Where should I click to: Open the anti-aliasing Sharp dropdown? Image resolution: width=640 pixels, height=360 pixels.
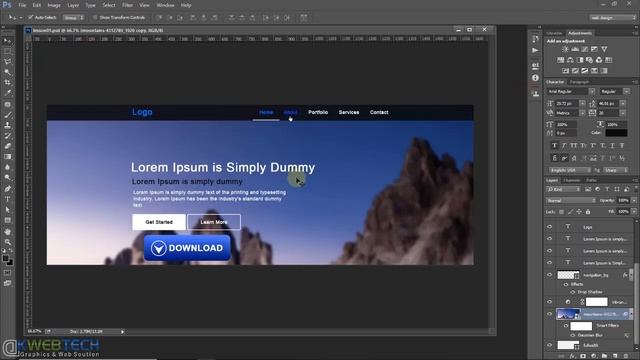[616, 170]
